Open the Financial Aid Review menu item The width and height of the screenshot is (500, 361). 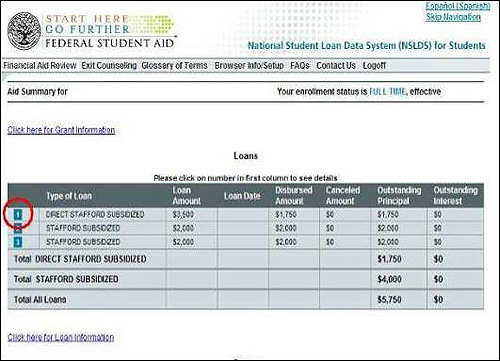pos(40,66)
